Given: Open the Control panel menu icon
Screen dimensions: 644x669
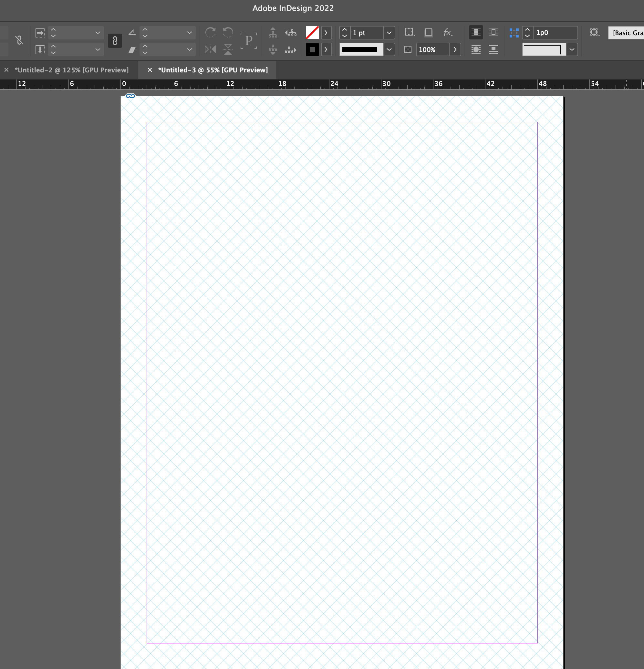Looking at the screenshot, I should tap(594, 32).
